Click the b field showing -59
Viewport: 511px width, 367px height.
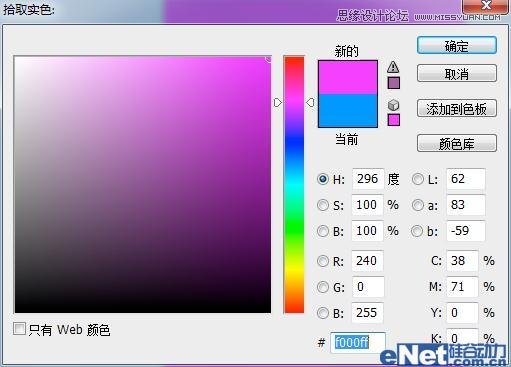465,231
